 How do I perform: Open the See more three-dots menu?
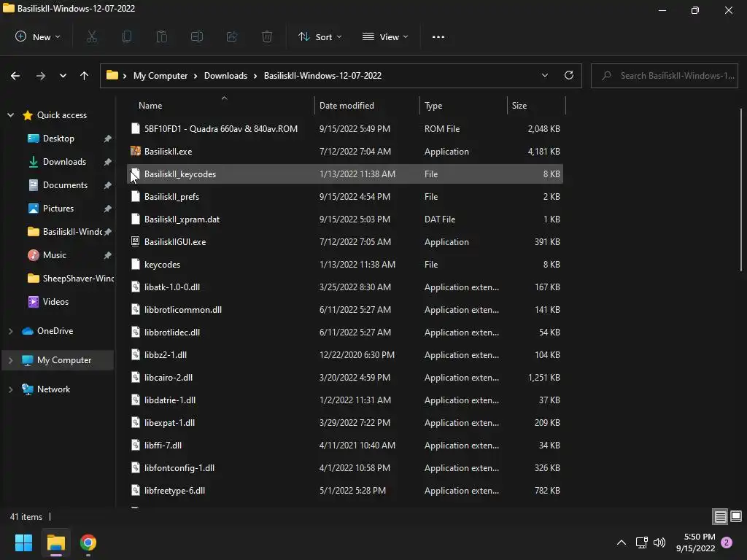click(438, 36)
